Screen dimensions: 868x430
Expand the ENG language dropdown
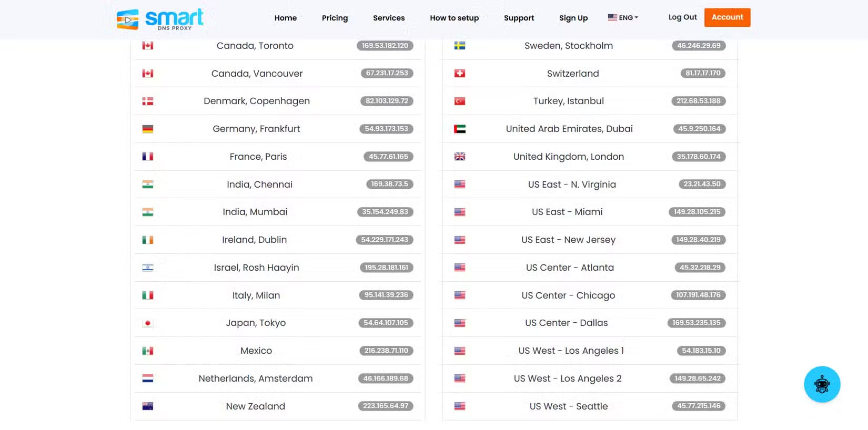coord(623,18)
